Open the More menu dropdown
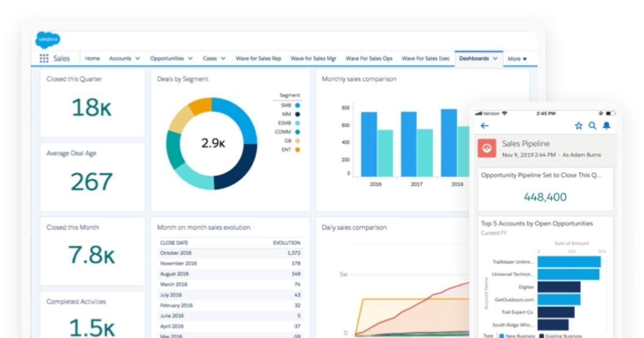 (517, 58)
